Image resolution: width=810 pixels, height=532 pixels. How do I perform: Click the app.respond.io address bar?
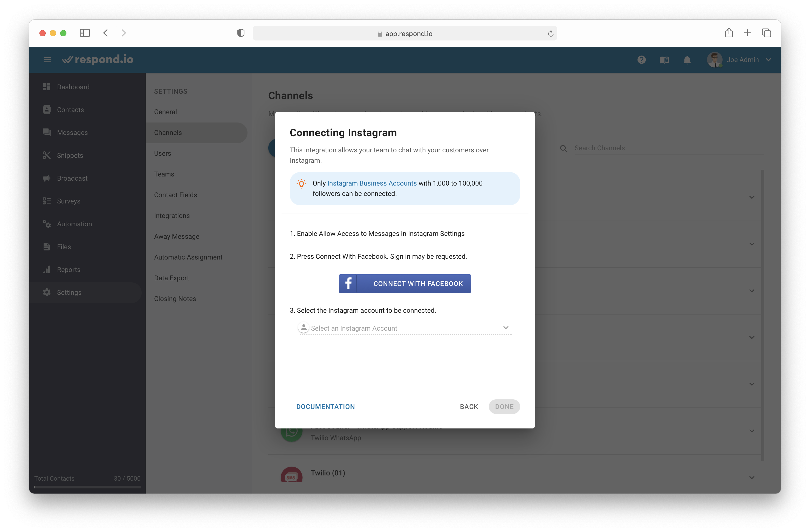click(x=405, y=33)
